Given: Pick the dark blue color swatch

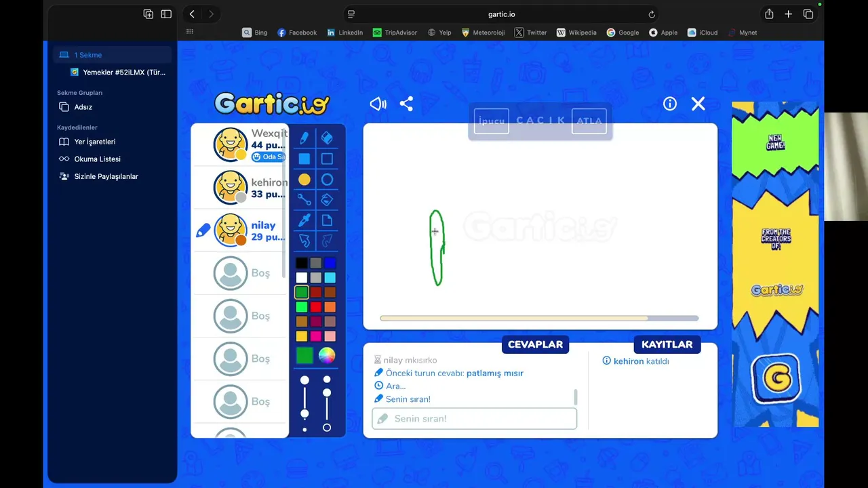Looking at the screenshot, I should pyautogui.click(x=330, y=263).
